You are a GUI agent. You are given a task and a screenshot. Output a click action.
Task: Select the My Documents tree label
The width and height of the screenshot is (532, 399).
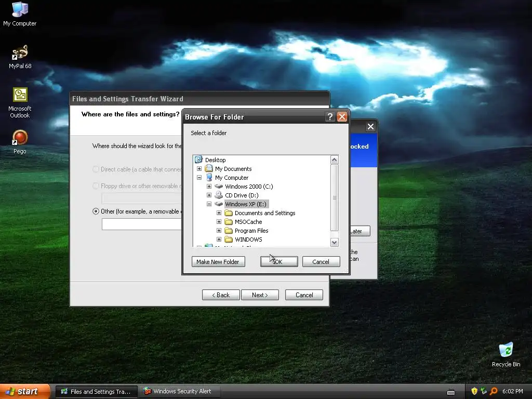pos(233,169)
